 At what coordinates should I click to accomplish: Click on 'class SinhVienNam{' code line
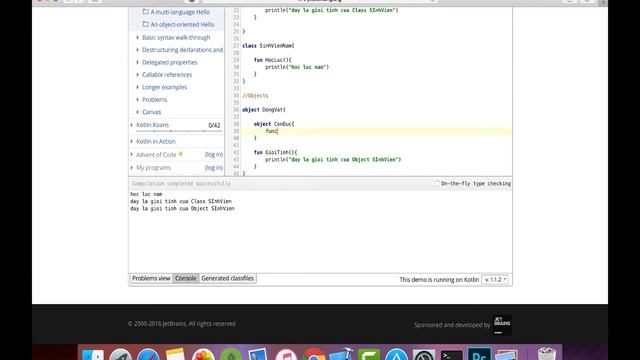pos(268,46)
